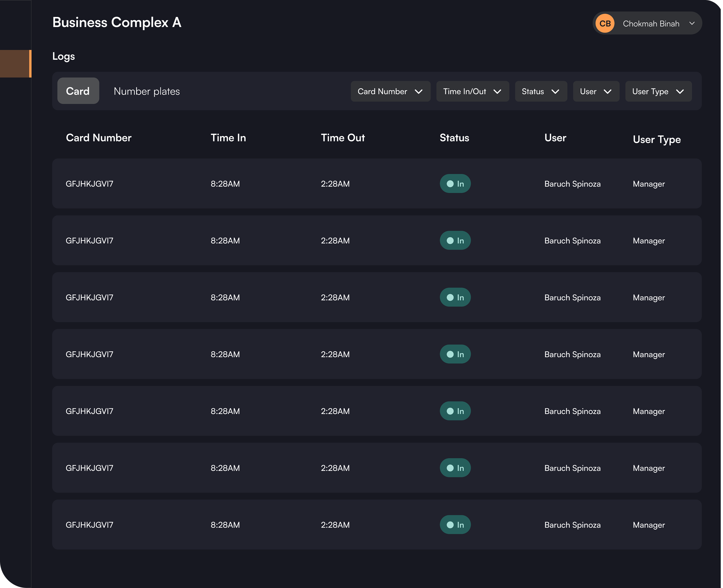This screenshot has height=588, width=723.
Task: Expand the Status filter dropdown
Action: [x=541, y=91]
